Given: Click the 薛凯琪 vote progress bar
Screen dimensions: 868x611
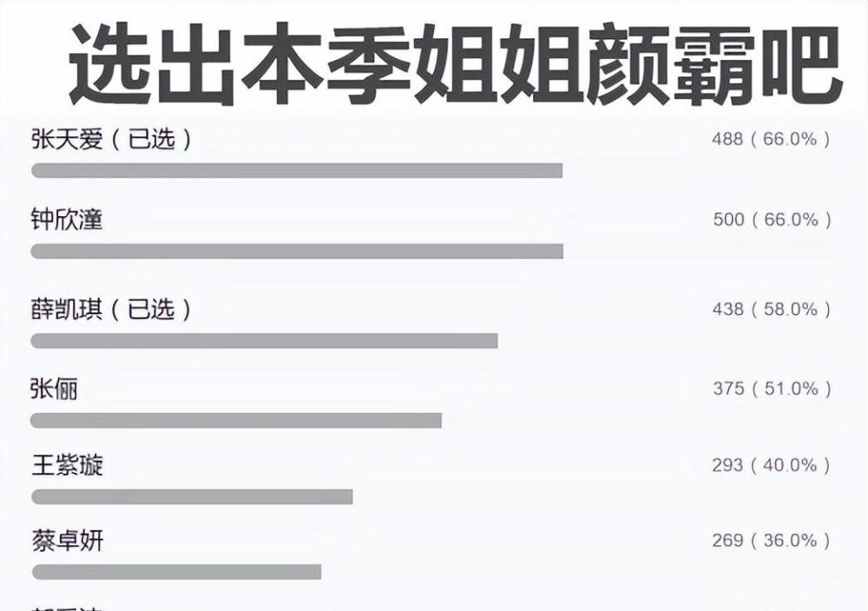Looking at the screenshot, I should [x=264, y=341].
